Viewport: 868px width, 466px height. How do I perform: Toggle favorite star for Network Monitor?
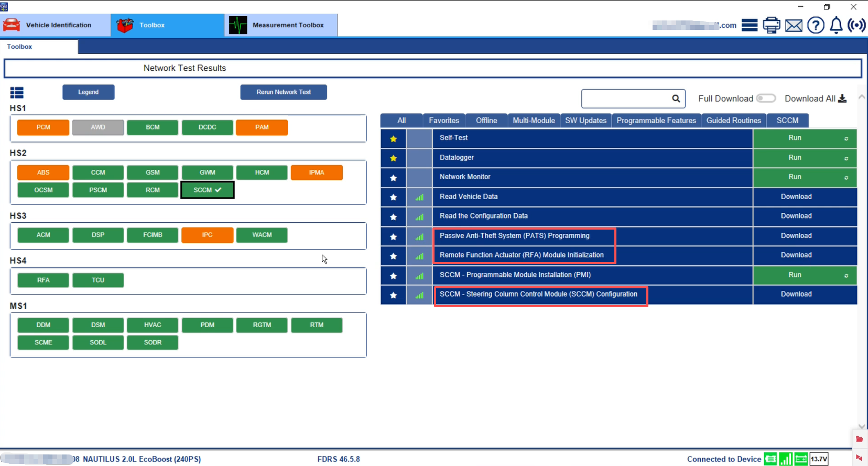point(393,178)
